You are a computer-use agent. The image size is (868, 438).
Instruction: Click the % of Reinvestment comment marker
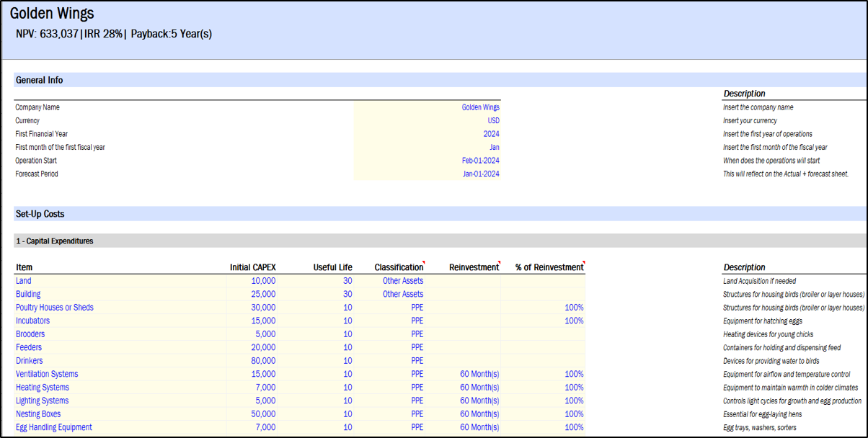[583, 263]
